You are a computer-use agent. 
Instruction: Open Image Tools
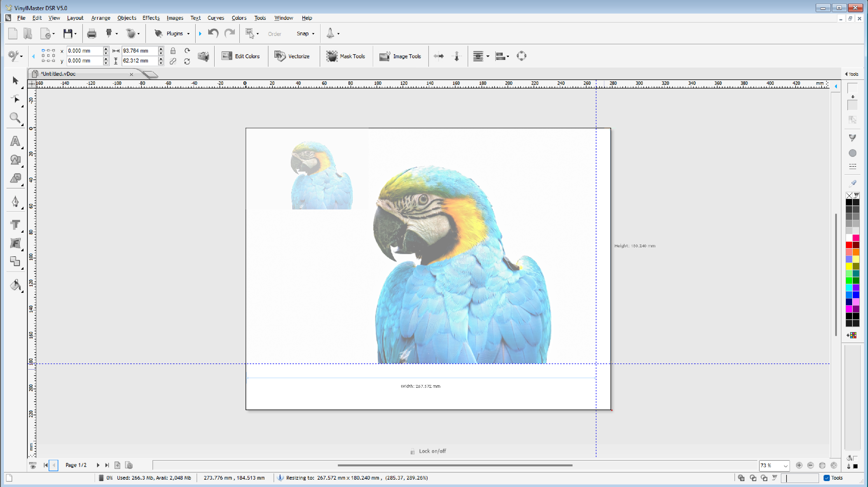400,56
